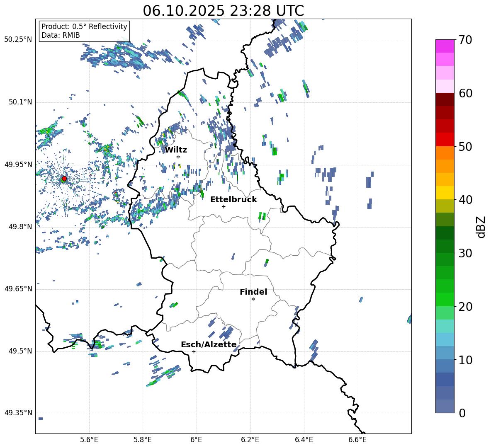Click the Esch/Alzette city label
This screenshot has width=491, height=448.
(209, 344)
